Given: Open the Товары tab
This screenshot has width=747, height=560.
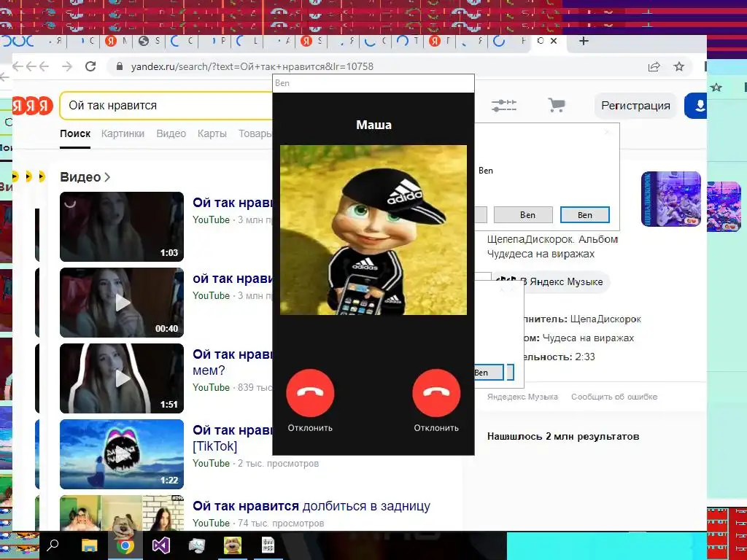Looking at the screenshot, I should 255,134.
